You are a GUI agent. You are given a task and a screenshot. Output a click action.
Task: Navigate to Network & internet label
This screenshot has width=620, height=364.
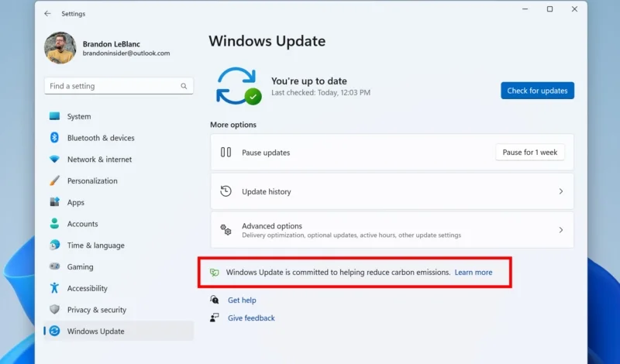coord(100,160)
